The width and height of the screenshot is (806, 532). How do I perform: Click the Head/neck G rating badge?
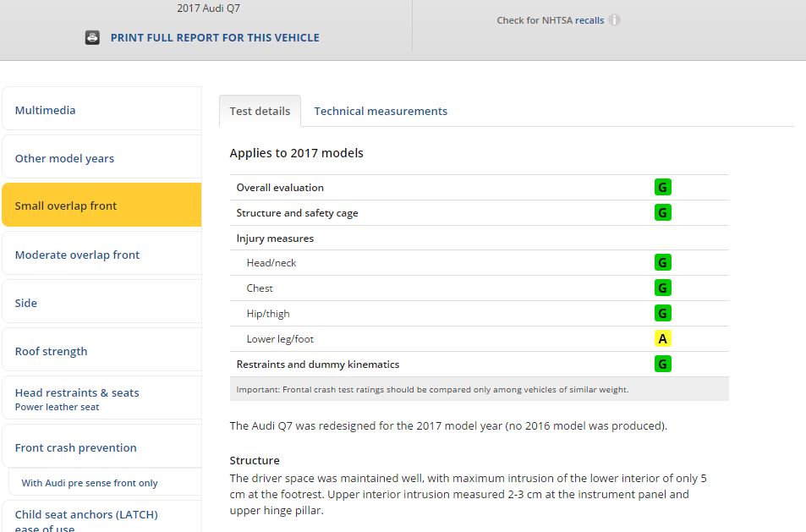click(662, 263)
